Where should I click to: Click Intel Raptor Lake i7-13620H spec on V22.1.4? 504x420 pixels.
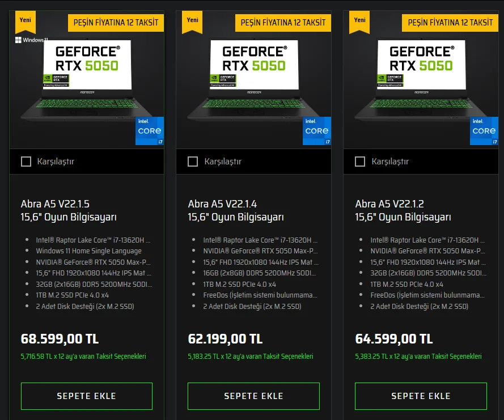260,240
